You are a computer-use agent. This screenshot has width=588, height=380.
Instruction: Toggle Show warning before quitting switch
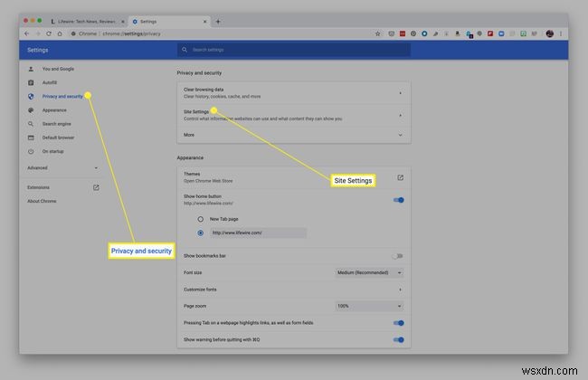click(x=399, y=340)
